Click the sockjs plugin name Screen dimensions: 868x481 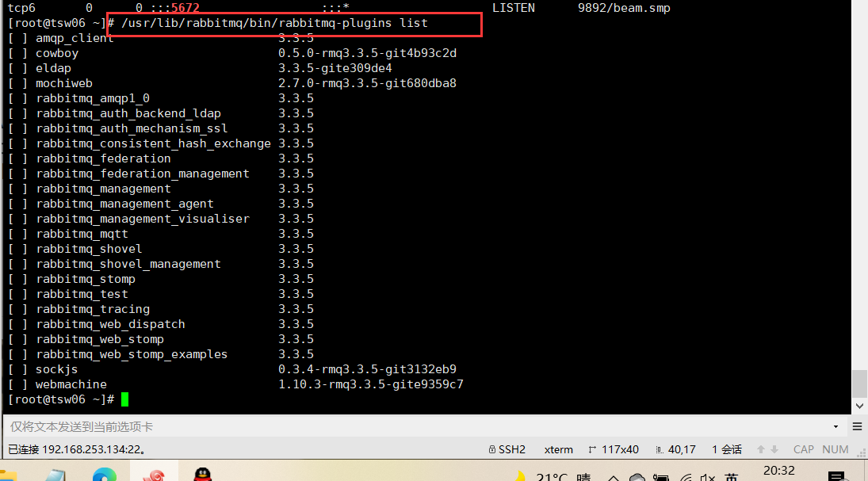coord(56,369)
